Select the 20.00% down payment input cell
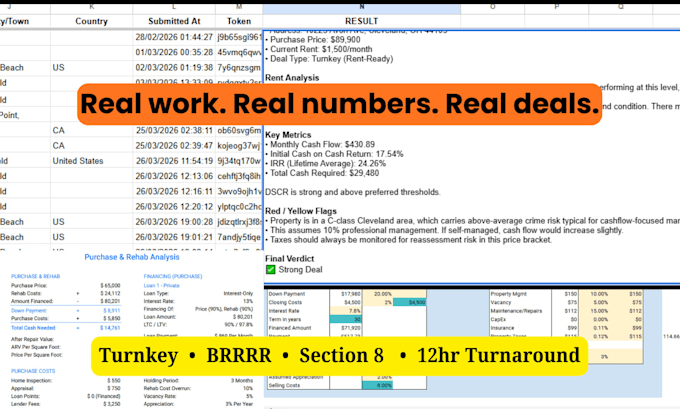Screen dimensions: 680x409 pyautogui.click(x=378, y=294)
